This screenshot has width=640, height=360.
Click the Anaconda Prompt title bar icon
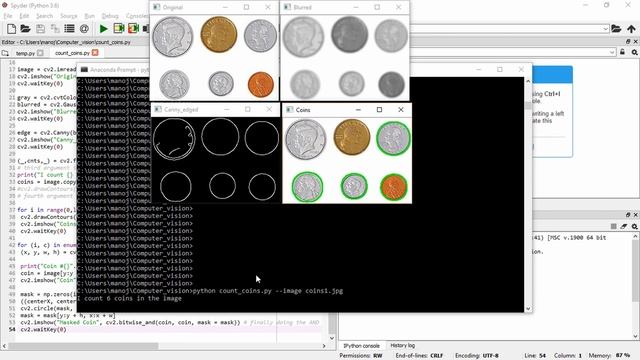(84, 69)
